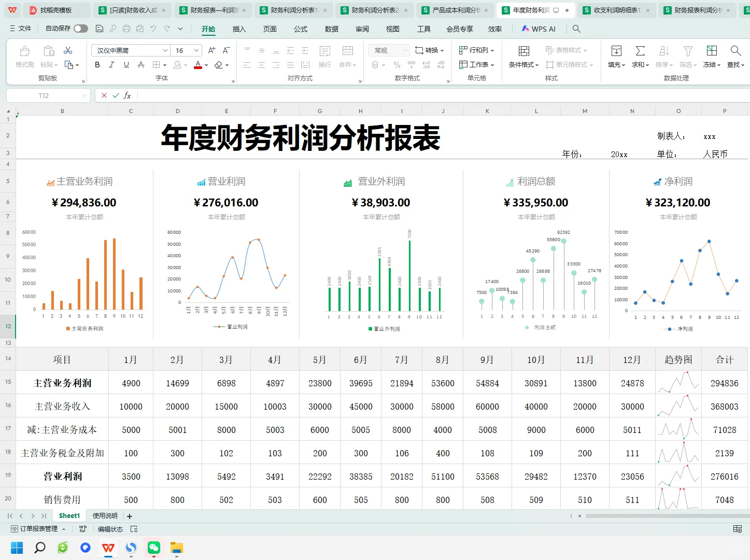
Task: Expand the Name Box dropdown arrow
Action: (84, 95)
